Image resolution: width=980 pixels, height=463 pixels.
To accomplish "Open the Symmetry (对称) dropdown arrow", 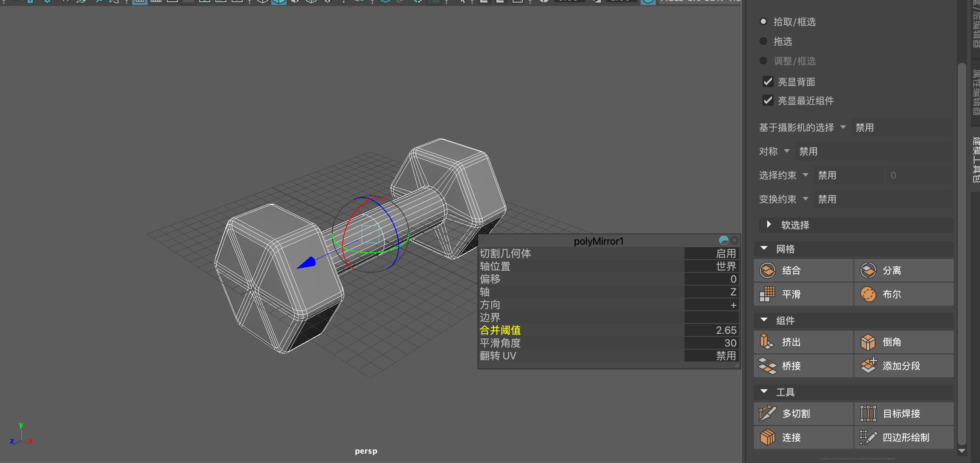I will coord(787,151).
